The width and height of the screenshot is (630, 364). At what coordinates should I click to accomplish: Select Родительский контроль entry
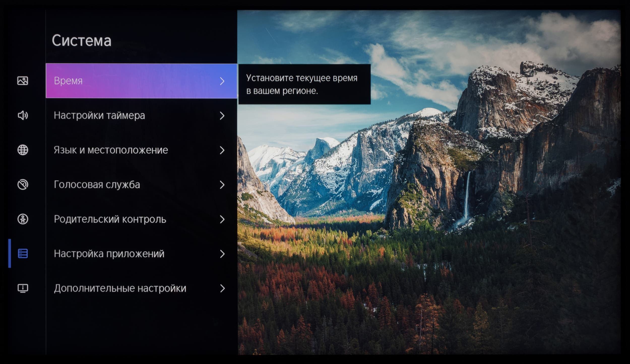tap(110, 219)
